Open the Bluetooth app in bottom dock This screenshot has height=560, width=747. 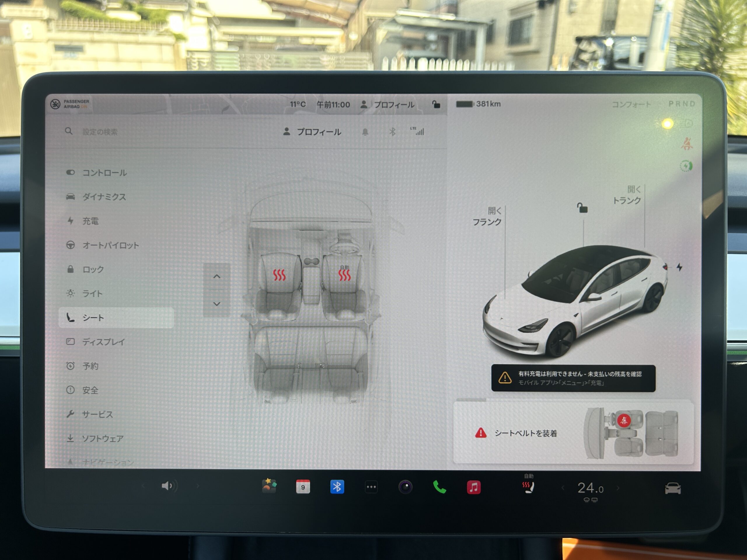337,487
